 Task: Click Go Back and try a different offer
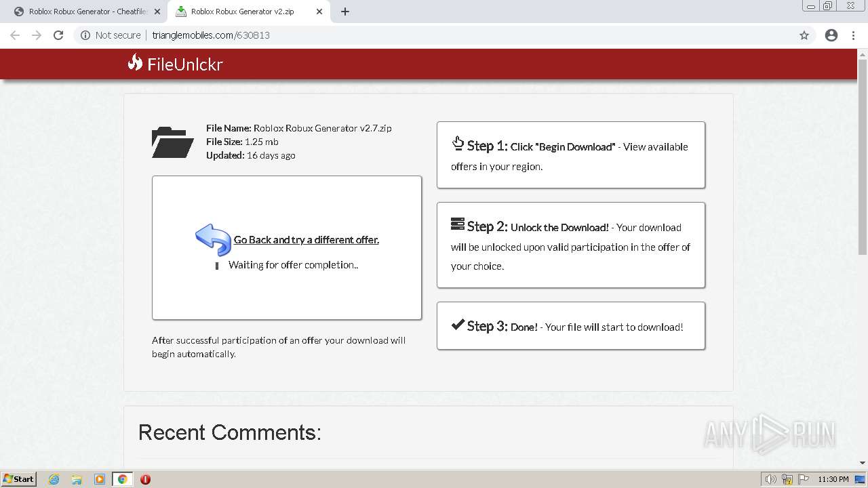point(307,240)
